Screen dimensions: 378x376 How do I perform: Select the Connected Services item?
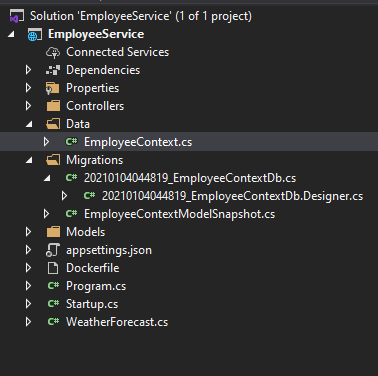point(117,52)
